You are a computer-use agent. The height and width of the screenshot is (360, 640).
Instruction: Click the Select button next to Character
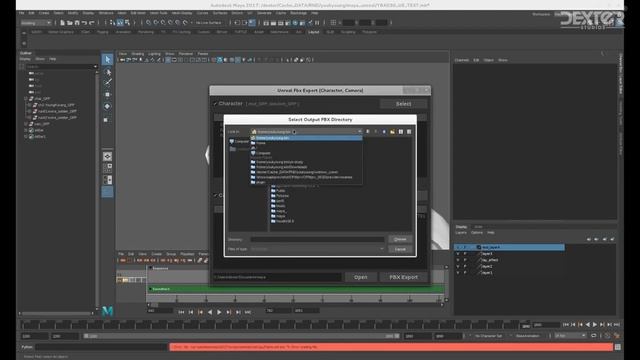(403, 104)
